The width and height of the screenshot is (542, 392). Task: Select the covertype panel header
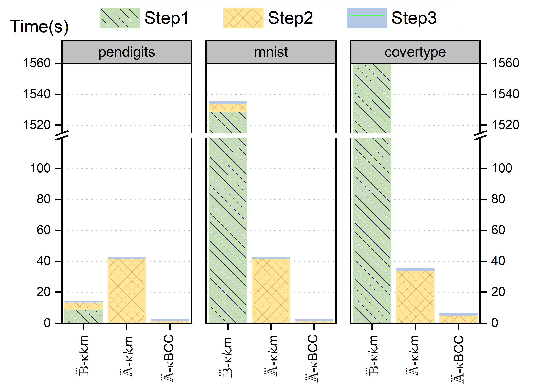415,52
